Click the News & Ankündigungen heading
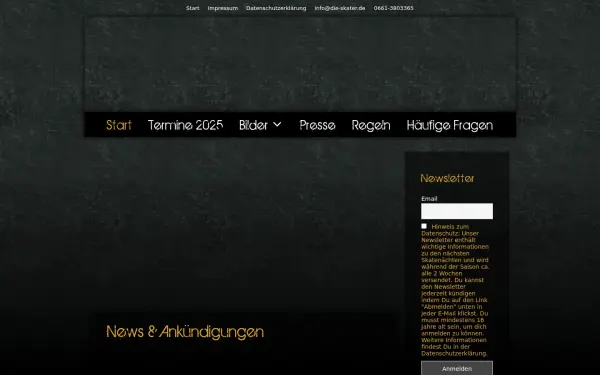This screenshot has height=375, width=600. point(185,331)
